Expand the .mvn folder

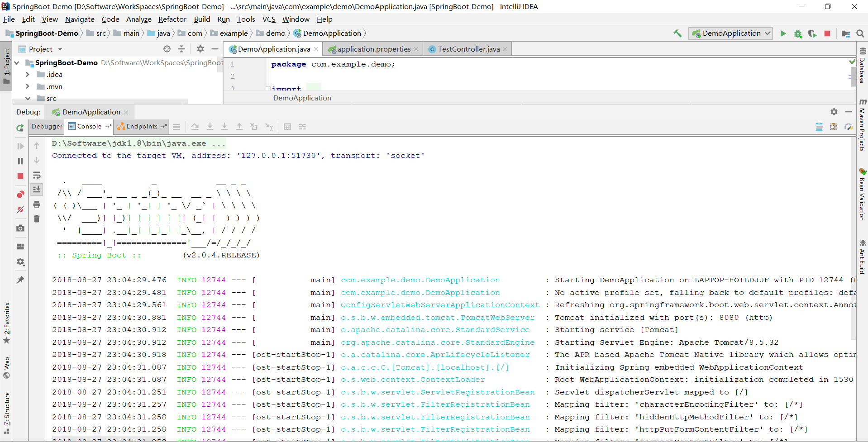coord(28,86)
